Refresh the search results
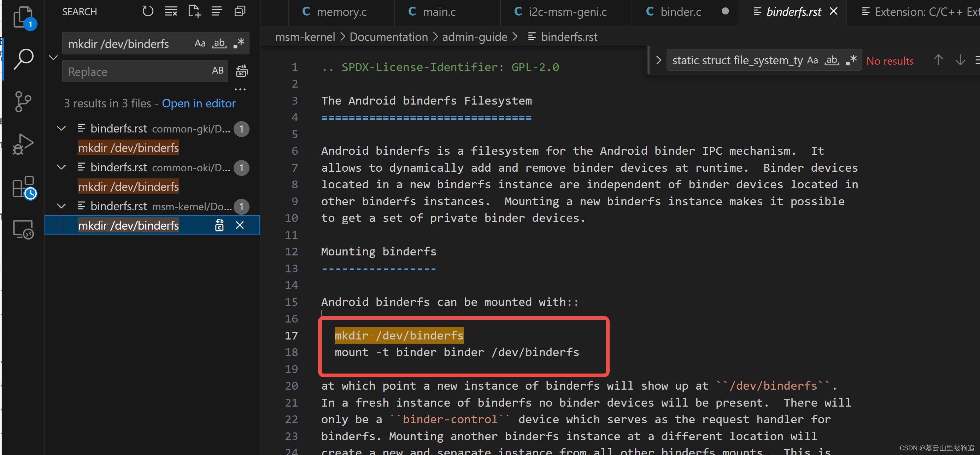The image size is (980, 455). (148, 11)
